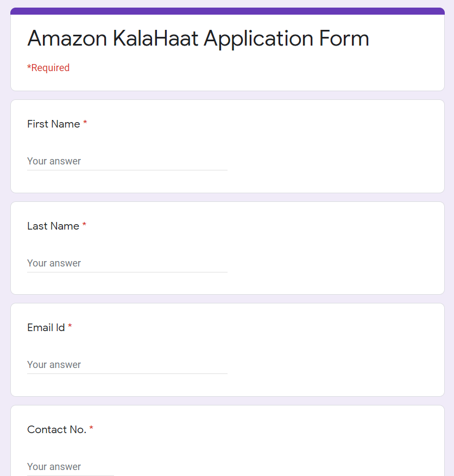Screen dimensions: 454x476
Task: Click the word Amazon in the title
Action: pos(66,39)
